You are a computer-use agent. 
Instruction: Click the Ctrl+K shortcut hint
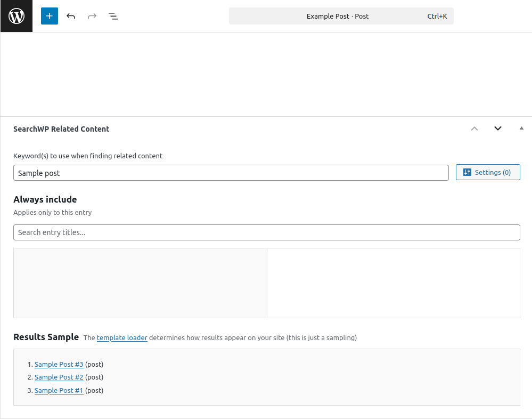coord(437,16)
